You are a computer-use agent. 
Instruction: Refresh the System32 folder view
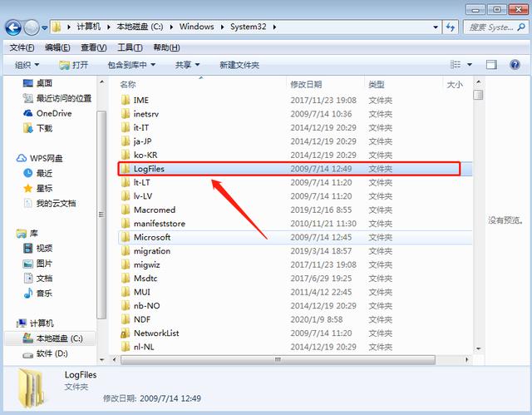coord(451,27)
